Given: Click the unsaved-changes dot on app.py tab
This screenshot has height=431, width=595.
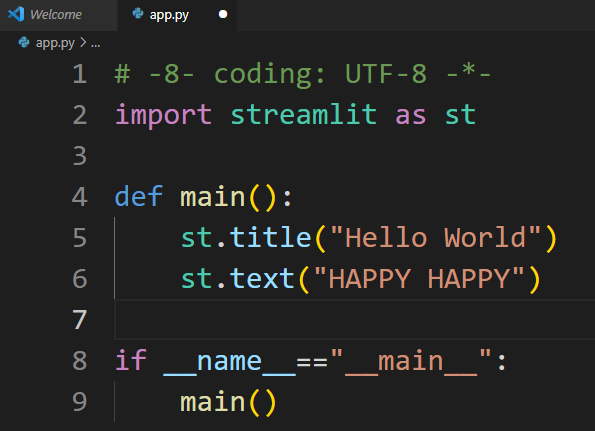Looking at the screenshot, I should coord(223,14).
